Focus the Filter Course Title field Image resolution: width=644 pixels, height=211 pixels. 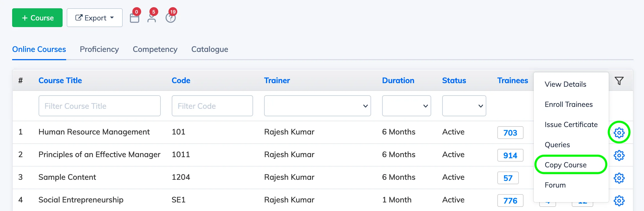coord(100,106)
